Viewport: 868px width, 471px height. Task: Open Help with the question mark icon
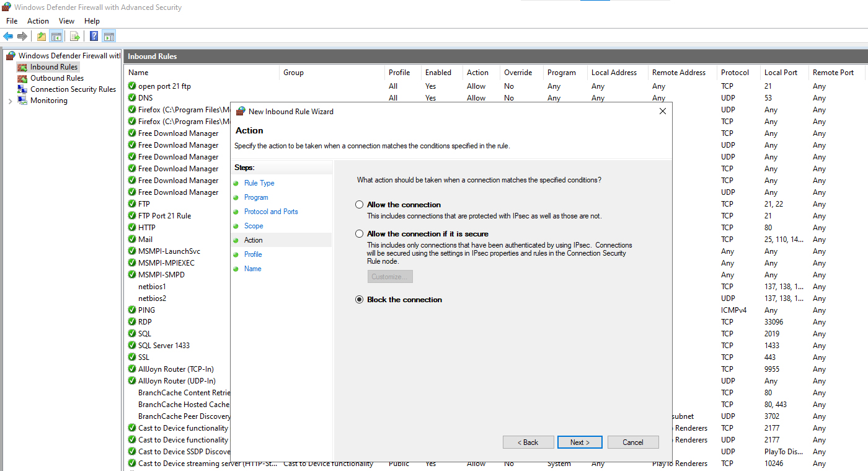tap(94, 36)
